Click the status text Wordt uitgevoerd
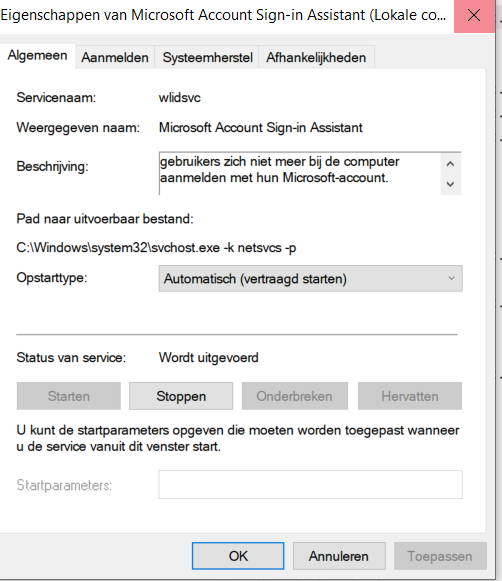 tap(209, 358)
